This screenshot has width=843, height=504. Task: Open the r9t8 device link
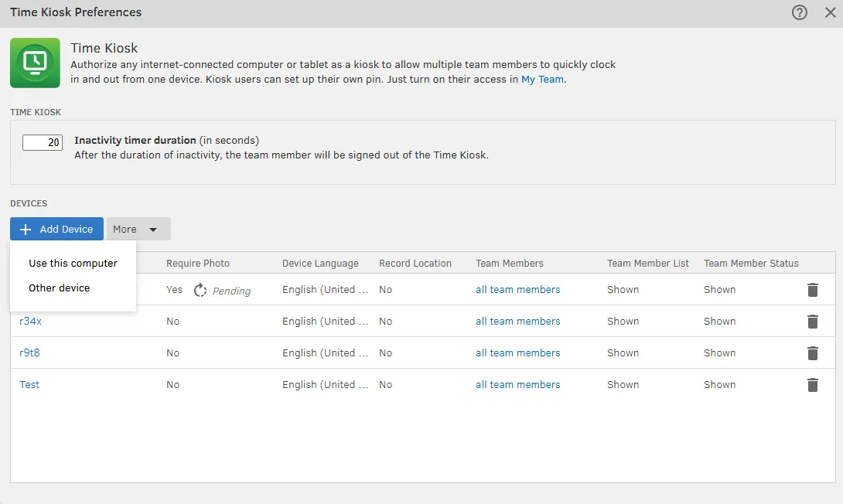[29, 353]
